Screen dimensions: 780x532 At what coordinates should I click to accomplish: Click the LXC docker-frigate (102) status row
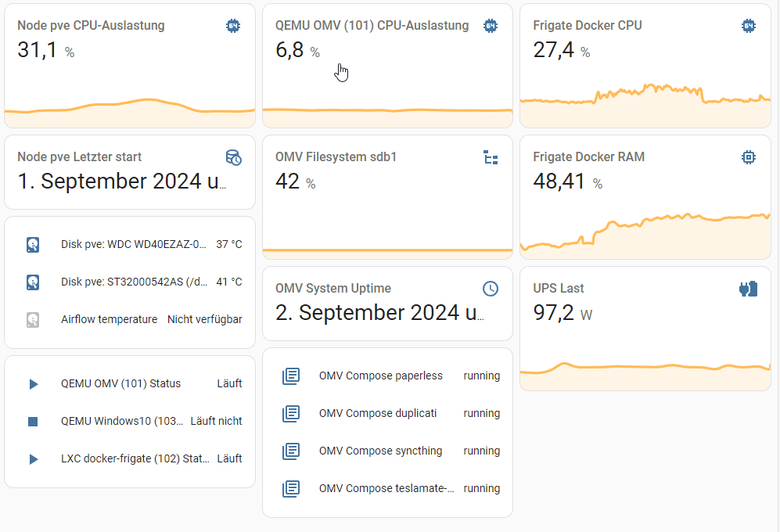pyautogui.click(x=133, y=459)
